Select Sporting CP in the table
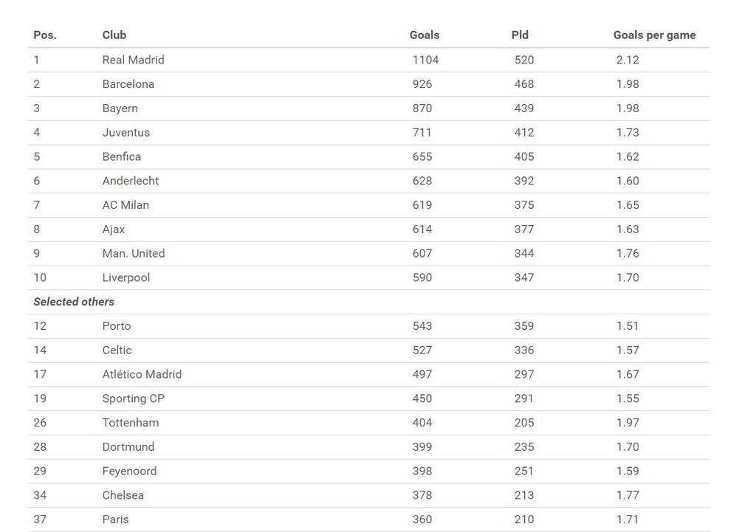This screenshot has width=756, height=532. coord(134,398)
